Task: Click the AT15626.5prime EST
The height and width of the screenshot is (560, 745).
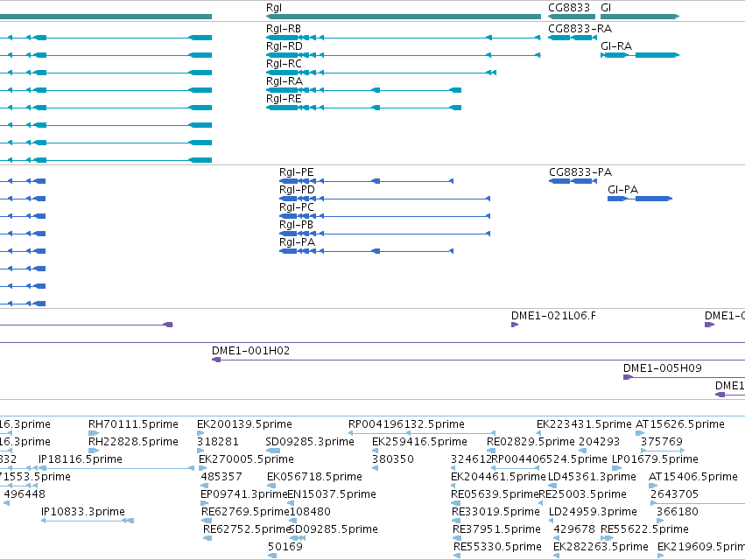Action: (x=640, y=433)
